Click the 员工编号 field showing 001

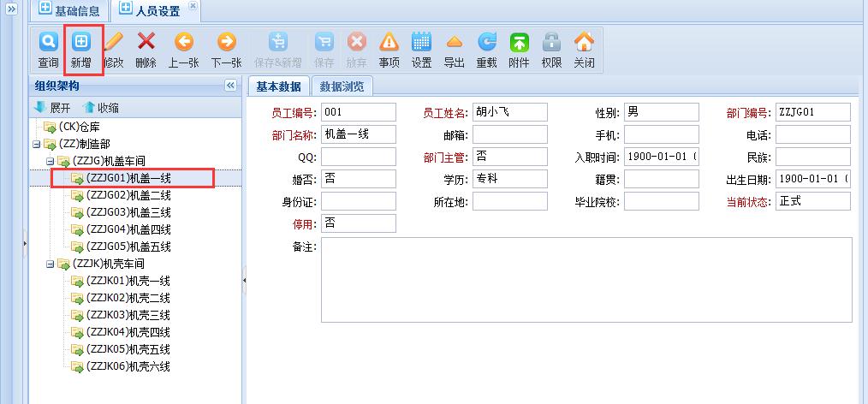coord(359,112)
